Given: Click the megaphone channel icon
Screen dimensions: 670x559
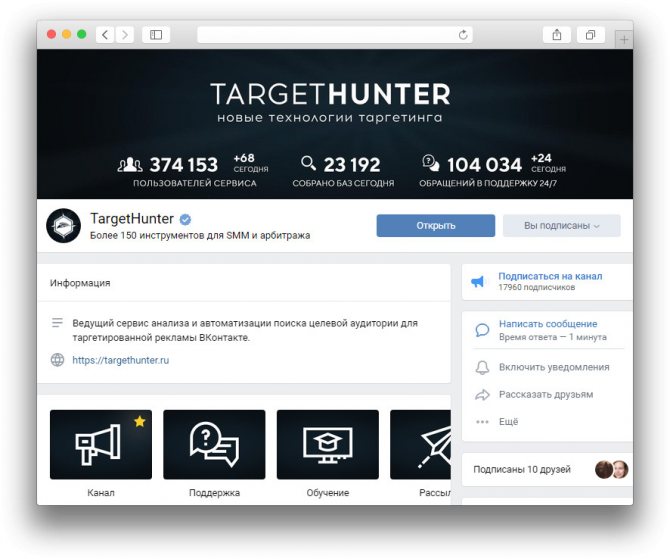Looking at the screenshot, I should [477, 281].
